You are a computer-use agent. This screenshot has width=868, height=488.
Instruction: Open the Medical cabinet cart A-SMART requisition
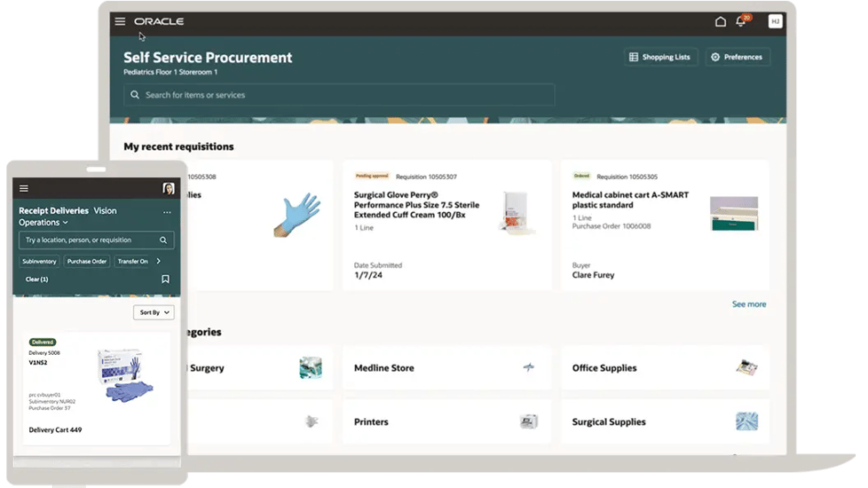point(664,225)
